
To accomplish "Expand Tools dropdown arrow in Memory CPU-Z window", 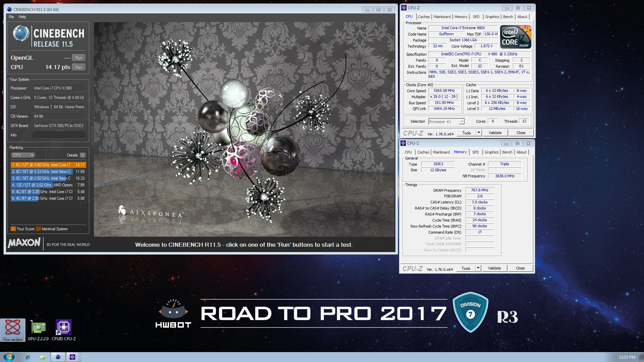I will [478, 268].
